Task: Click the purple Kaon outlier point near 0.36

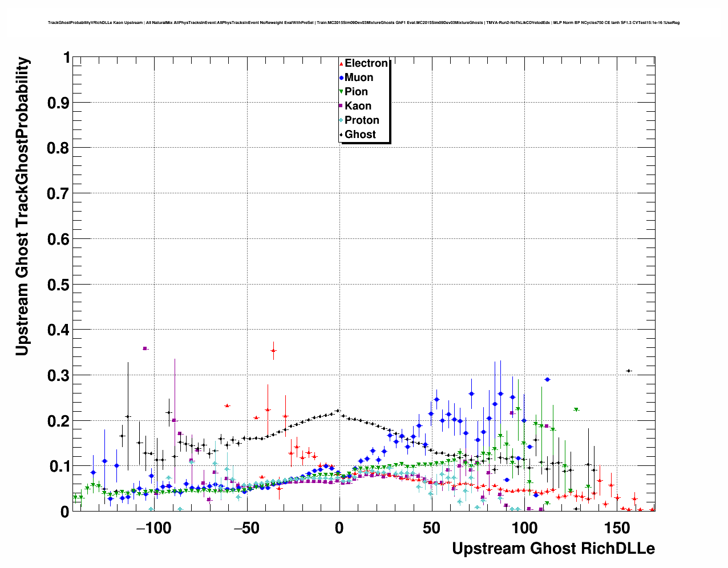Action: click(x=145, y=348)
